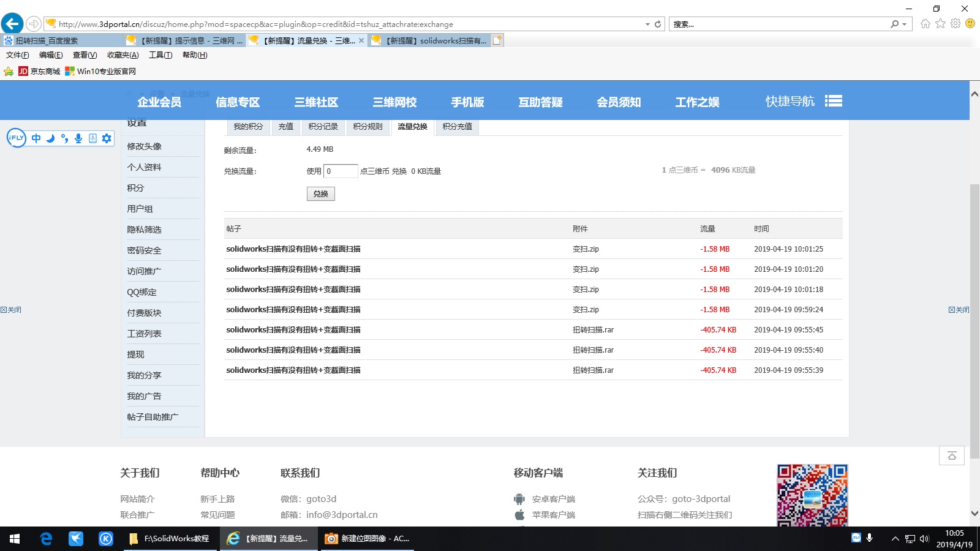Viewport: 980px width, 551px height.
Task: Close the 流量兑换 browser tab
Action: [x=361, y=40]
